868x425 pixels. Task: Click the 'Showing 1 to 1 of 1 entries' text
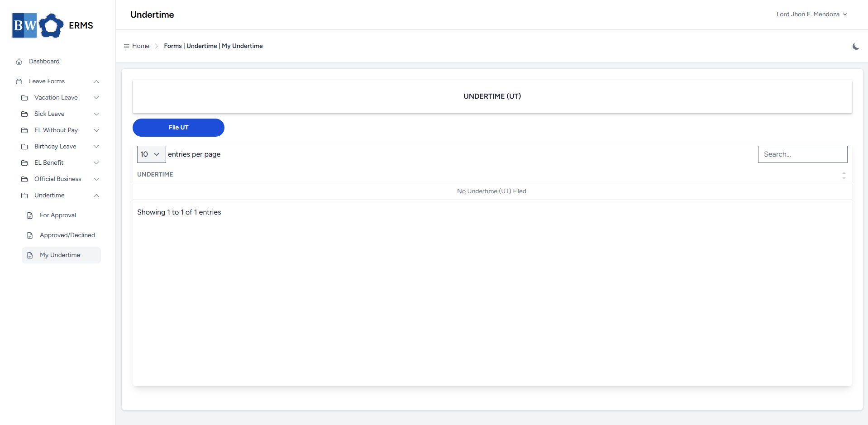click(x=179, y=212)
